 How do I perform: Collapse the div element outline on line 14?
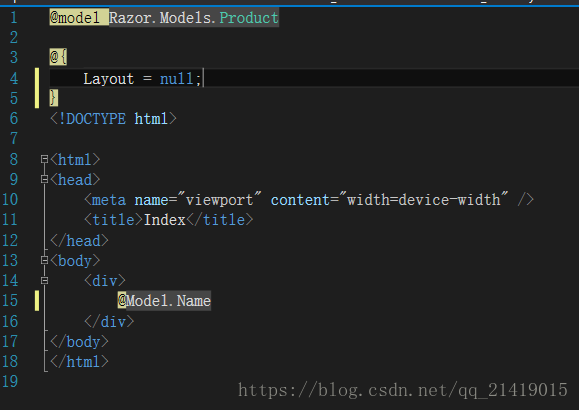click(44, 281)
